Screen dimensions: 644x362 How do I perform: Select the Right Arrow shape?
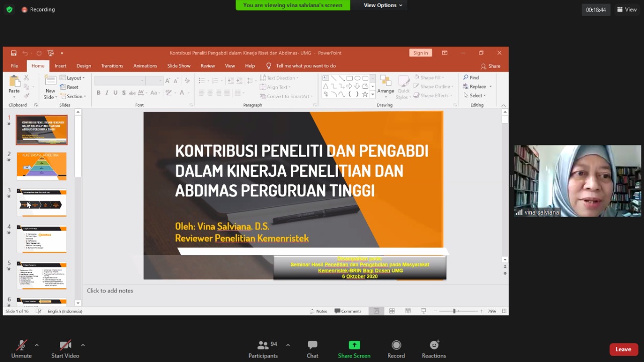click(349, 86)
